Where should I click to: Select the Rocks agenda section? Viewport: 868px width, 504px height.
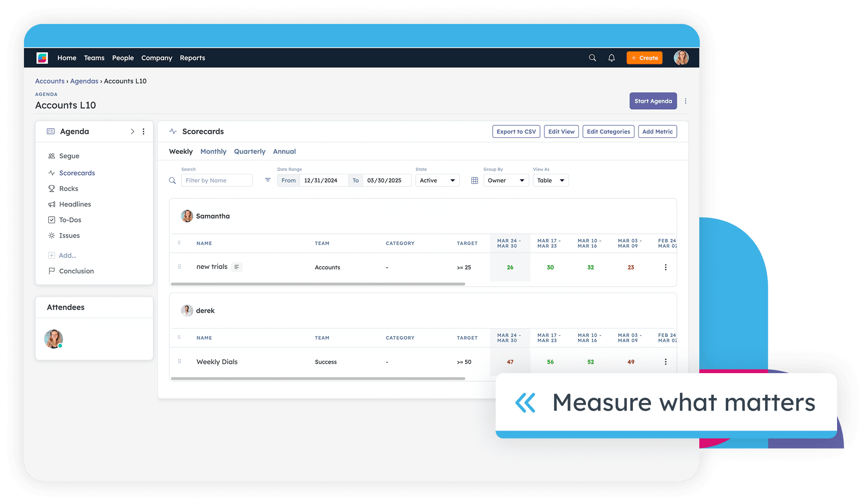[68, 188]
